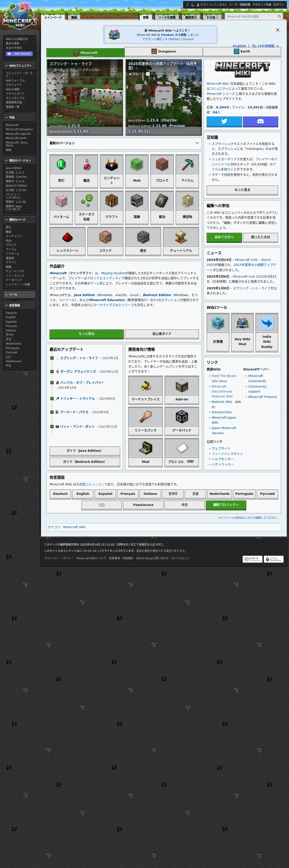Image resolution: width=289 pixels, height=868 pixels.
Task: Click the Minecraft Wiki search field
Action: coord(251,16)
